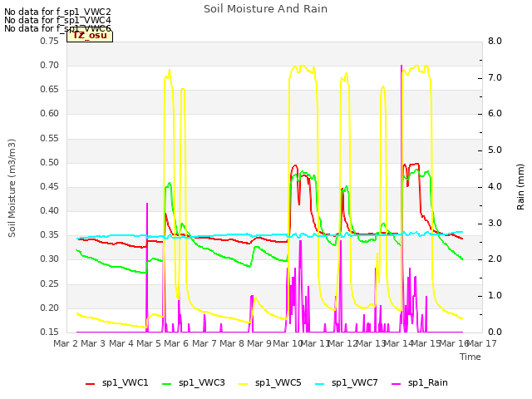532x399 pixels.
Task: Click the 7.0 rain axis tick label
Action: [x=495, y=77]
